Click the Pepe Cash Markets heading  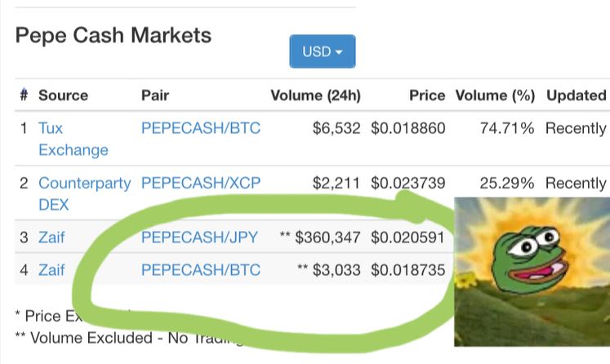click(114, 35)
